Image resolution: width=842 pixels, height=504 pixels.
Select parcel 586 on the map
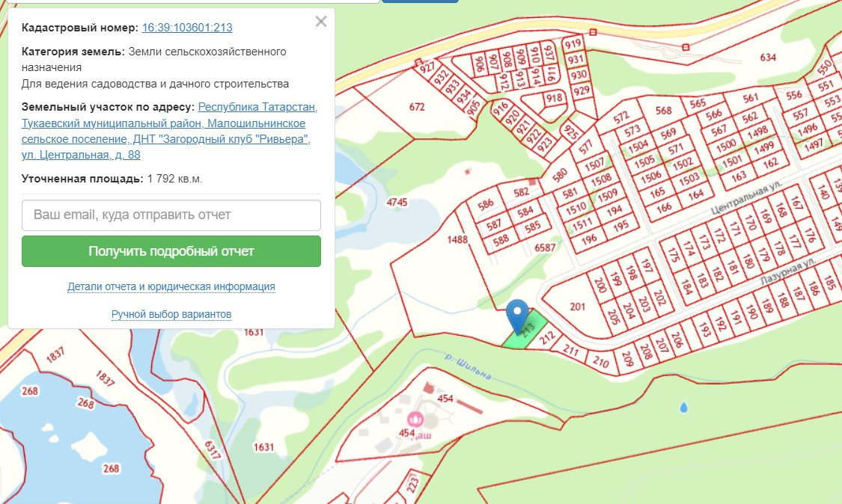[486, 204]
